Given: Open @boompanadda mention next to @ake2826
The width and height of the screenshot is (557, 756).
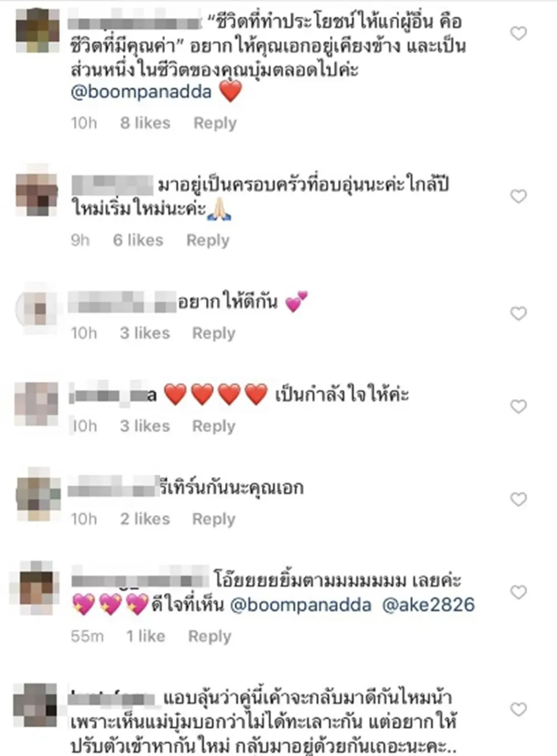Looking at the screenshot, I should (300, 605).
